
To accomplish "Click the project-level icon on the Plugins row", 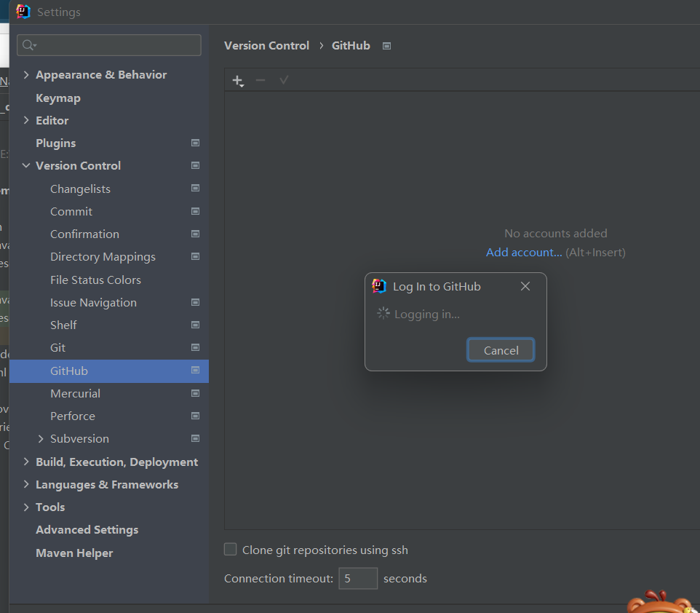I will pos(195,143).
